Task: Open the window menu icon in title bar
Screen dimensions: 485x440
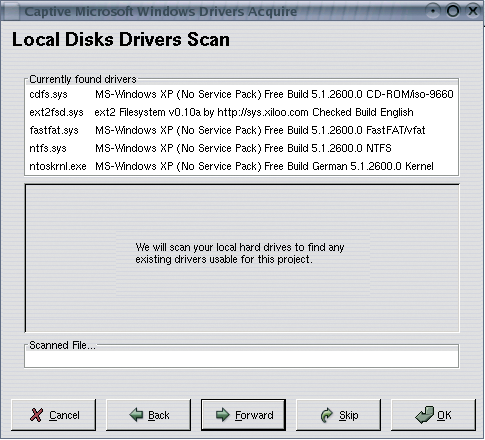Action: click(11, 12)
